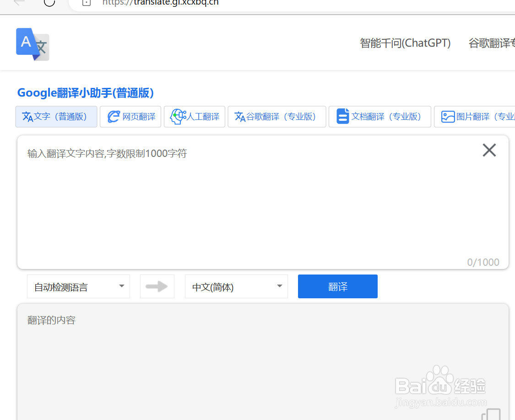The image size is (515, 420).
Task: Open 谷歌翻译（专业版）tab
Action: click(277, 117)
